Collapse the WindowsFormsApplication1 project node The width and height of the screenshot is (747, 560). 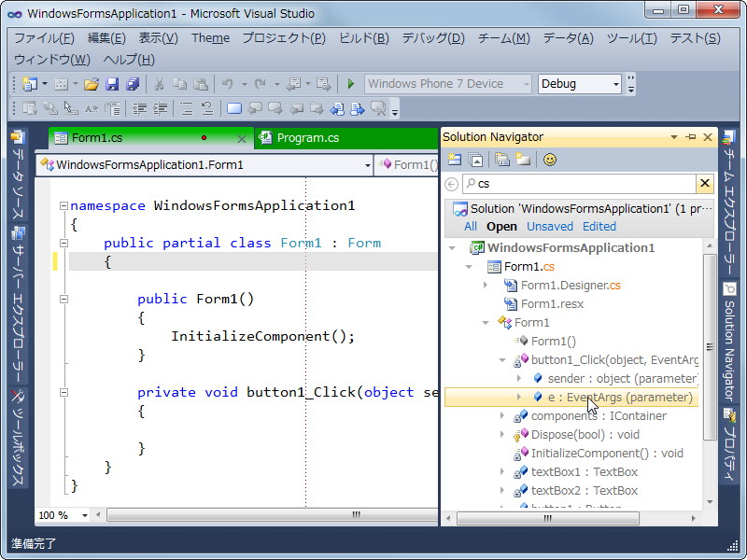pos(452,248)
